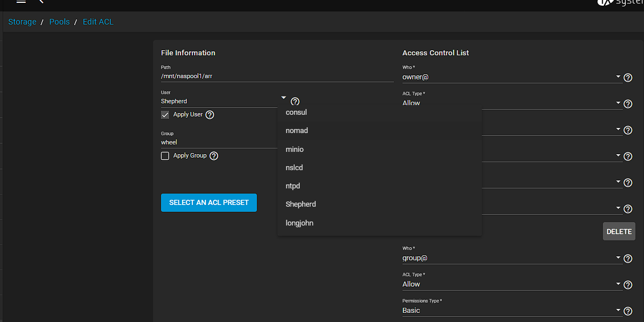Image resolution: width=644 pixels, height=322 pixels.
Task: Click SELECT AN ACL PRESET button
Action: [208, 203]
